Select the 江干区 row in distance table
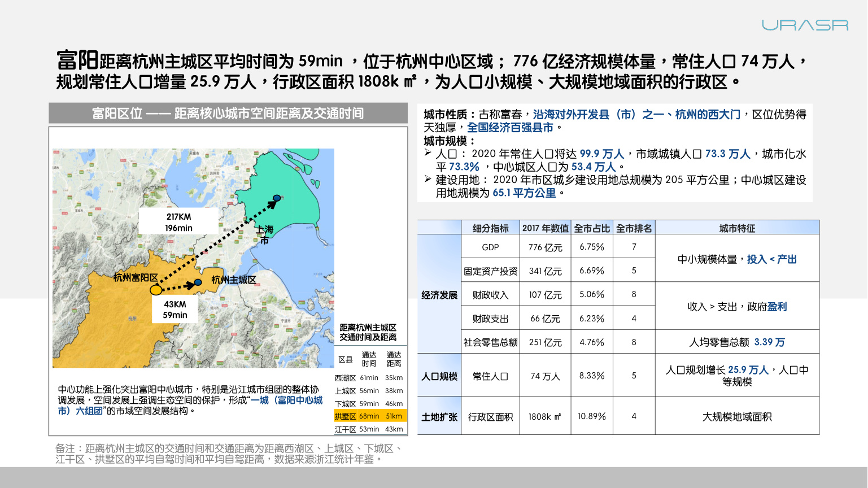Image resolution: width=868 pixels, height=488 pixels. coord(370,429)
